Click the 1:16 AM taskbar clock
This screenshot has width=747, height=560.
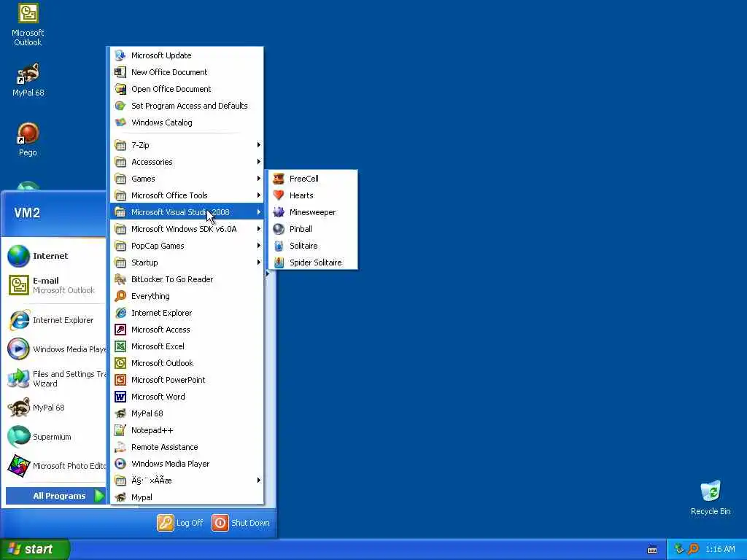click(720, 549)
